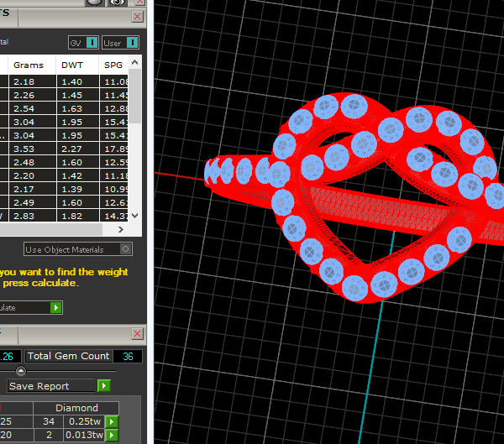Click Save Report button
This screenshot has width=504, height=444.
click(51, 386)
